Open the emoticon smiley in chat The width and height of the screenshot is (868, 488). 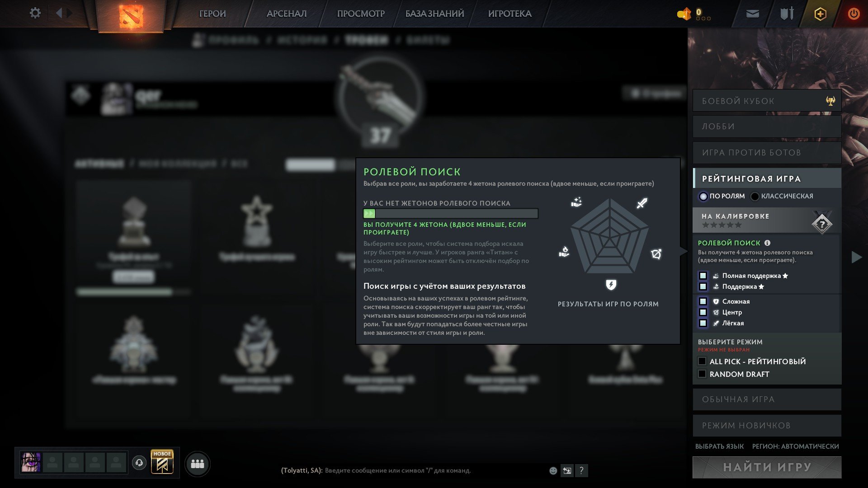tap(553, 470)
